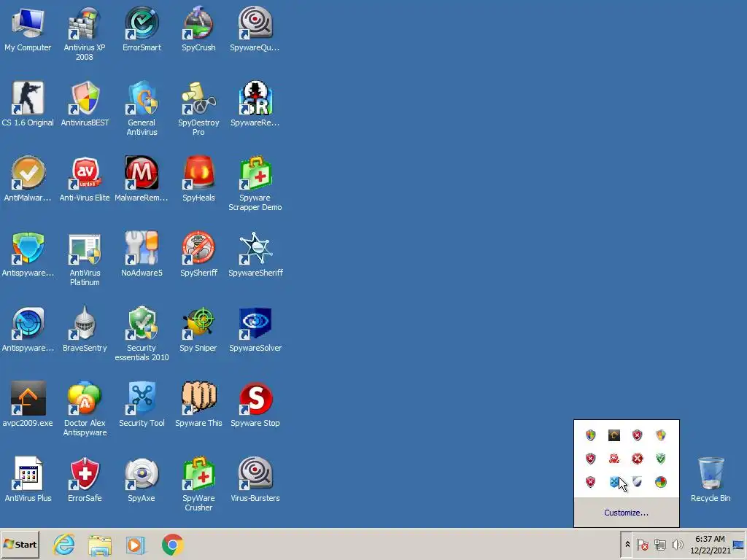Screen dimensions: 747x560
Task: Click the round red X tray icon
Action: [x=638, y=459]
